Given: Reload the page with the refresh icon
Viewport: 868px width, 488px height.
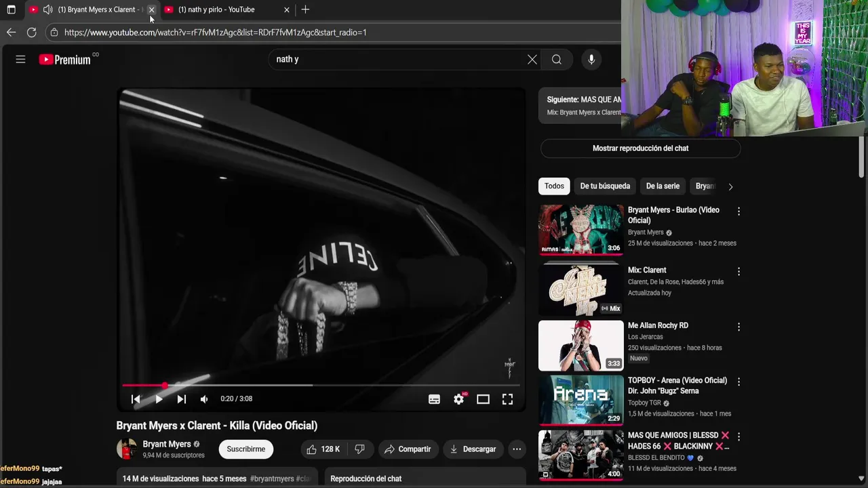Looking at the screenshot, I should coord(31,32).
